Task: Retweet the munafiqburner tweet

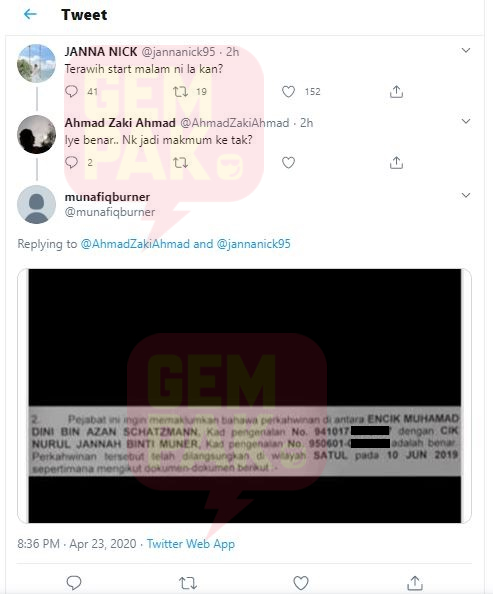Action: point(188,583)
